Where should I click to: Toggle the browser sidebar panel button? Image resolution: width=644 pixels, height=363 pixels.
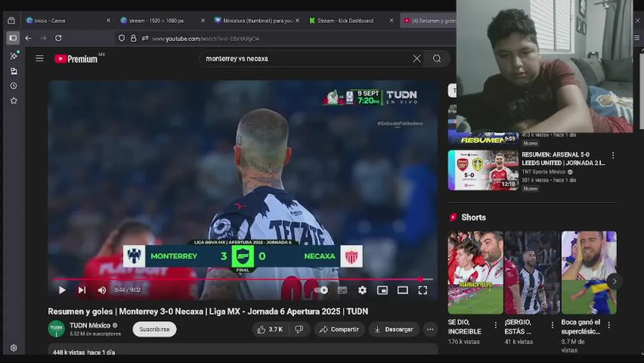tap(13, 38)
